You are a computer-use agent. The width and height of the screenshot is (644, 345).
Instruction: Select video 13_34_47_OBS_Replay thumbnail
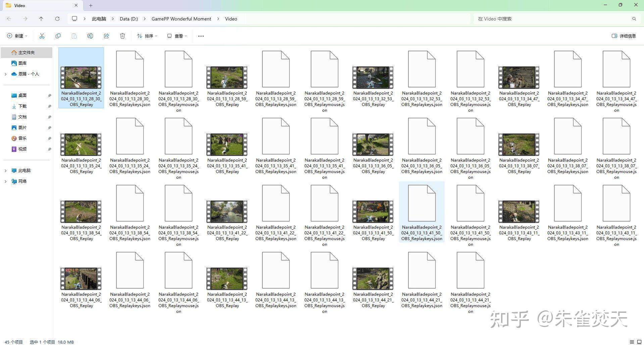point(519,77)
